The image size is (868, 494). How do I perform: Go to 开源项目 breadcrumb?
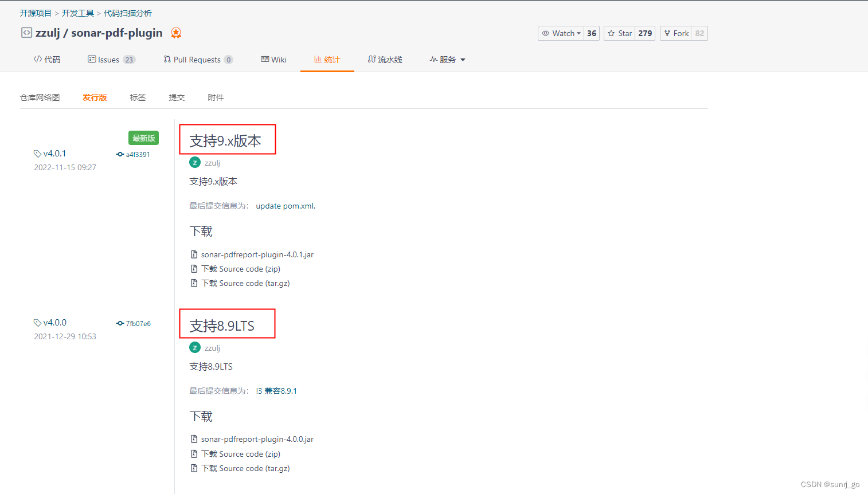coord(36,13)
